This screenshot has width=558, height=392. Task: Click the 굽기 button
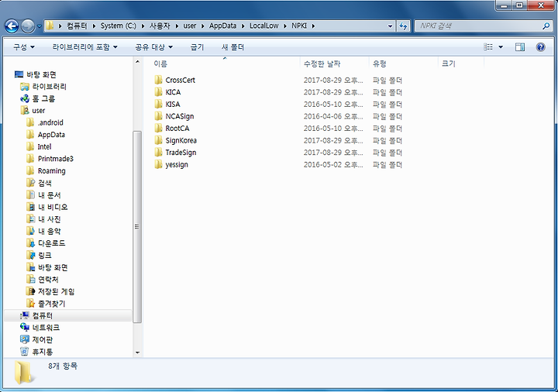click(x=197, y=47)
